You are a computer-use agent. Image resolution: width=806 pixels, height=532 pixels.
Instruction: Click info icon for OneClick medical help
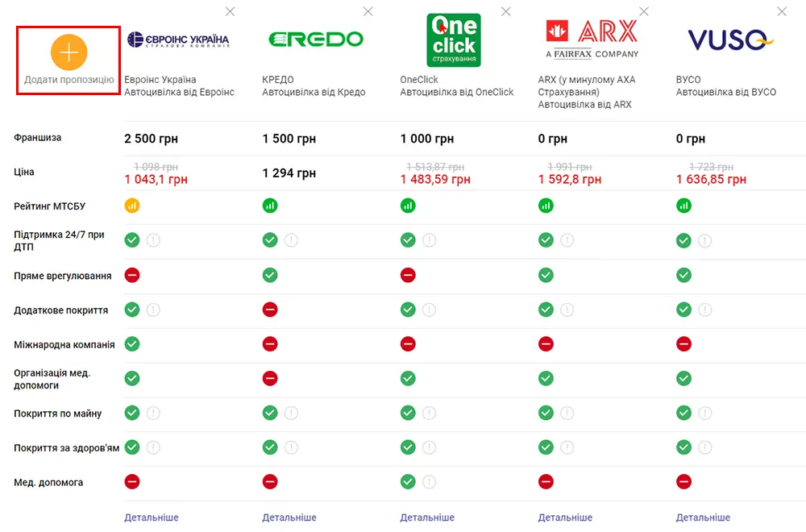pyautogui.click(x=430, y=482)
